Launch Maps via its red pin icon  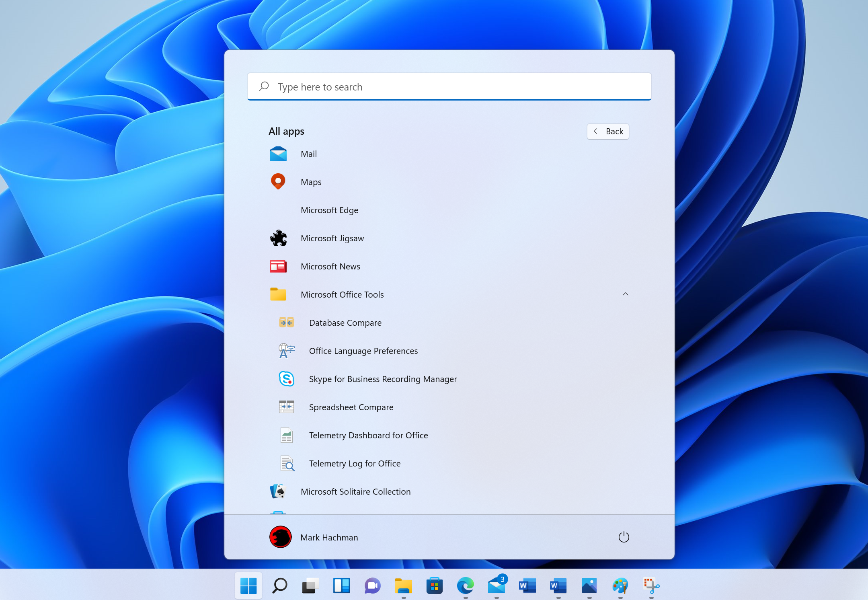coord(278,182)
